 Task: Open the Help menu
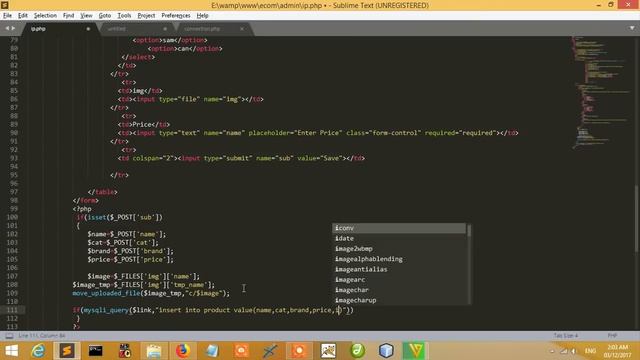click(x=202, y=16)
